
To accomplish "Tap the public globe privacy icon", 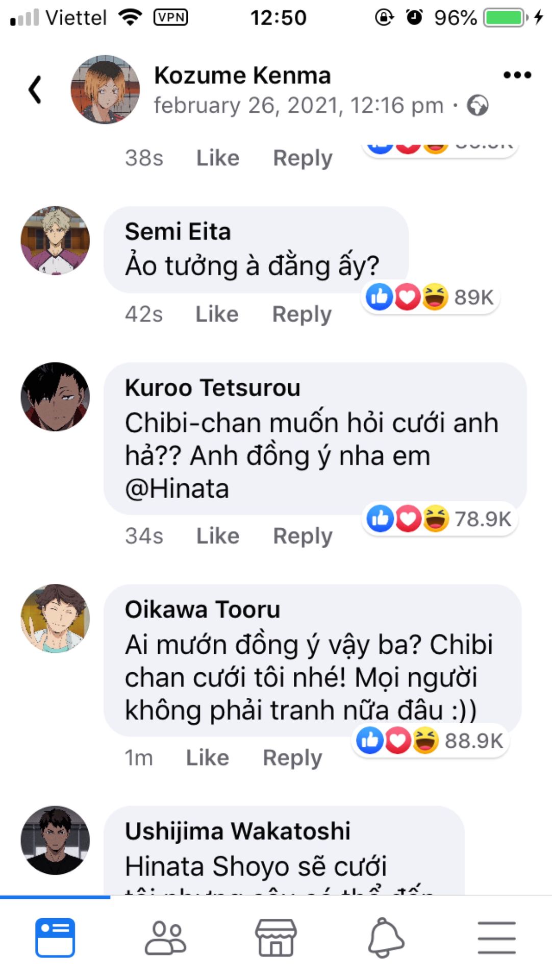I will [478, 106].
